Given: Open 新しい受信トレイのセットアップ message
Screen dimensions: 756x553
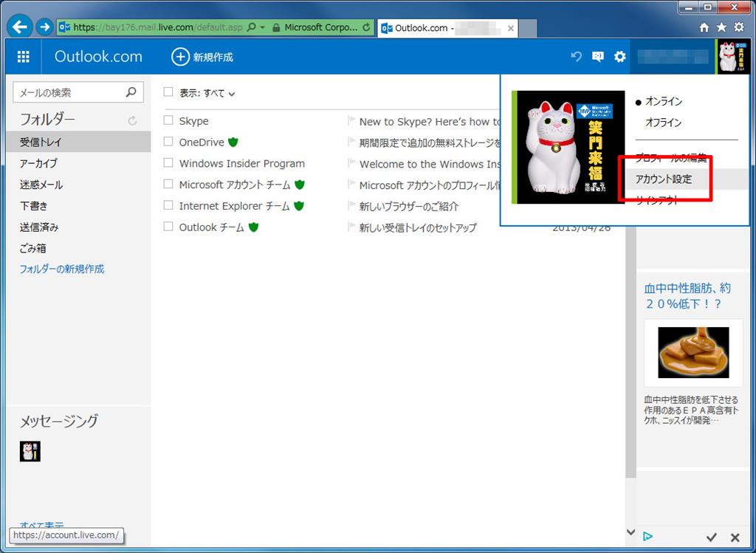Looking at the screenshot, I should [418, 227].
